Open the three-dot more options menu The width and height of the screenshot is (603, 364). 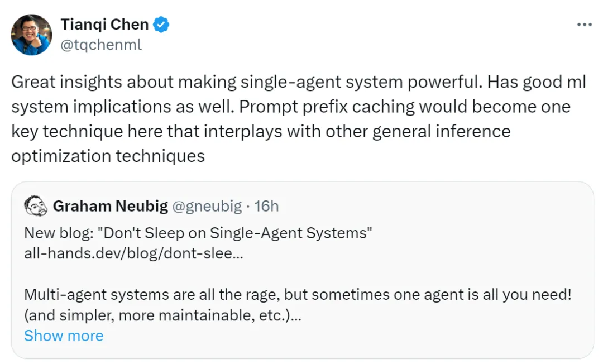(584, 25)
